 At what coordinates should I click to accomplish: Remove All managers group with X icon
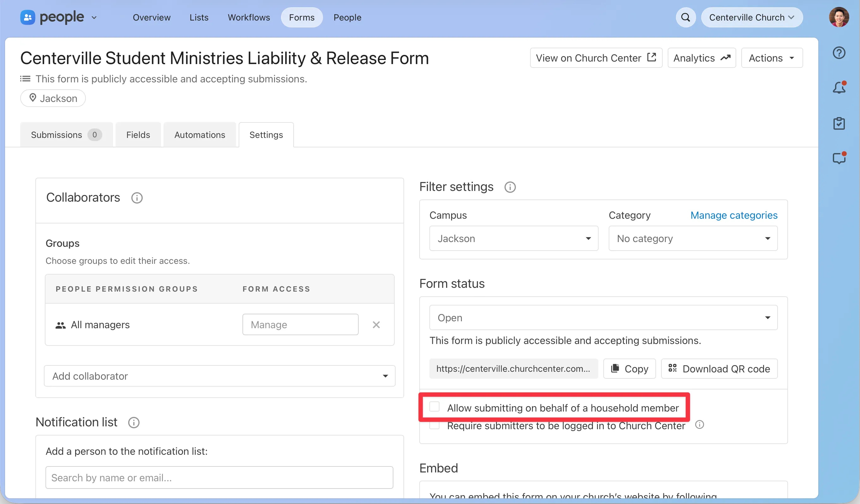376,325
